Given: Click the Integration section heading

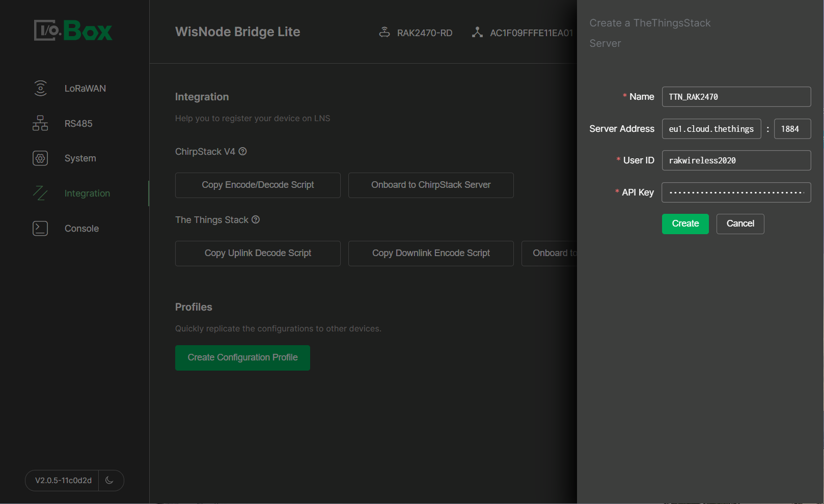Looking at the screenshot, I should coord(202,97).
